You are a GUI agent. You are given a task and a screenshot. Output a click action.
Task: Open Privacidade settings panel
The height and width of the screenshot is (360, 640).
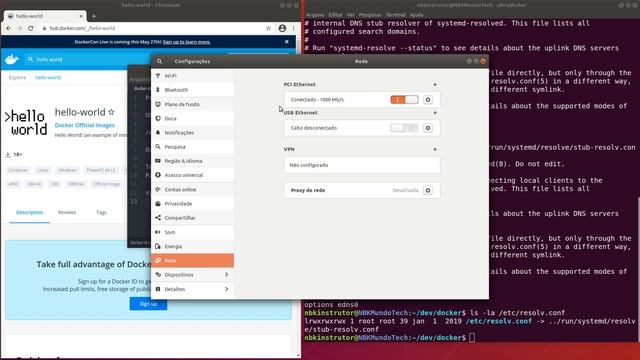pyautogui.click(x=192, y=204)
